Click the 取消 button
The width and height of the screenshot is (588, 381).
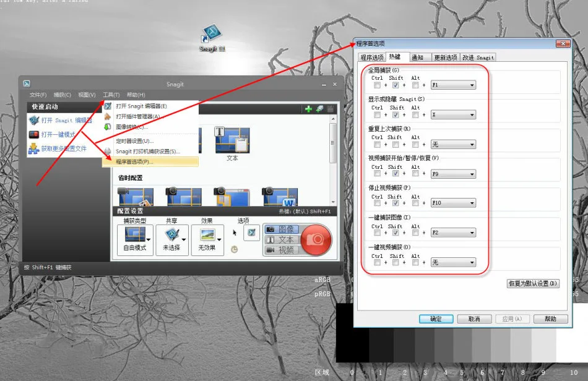474,319
